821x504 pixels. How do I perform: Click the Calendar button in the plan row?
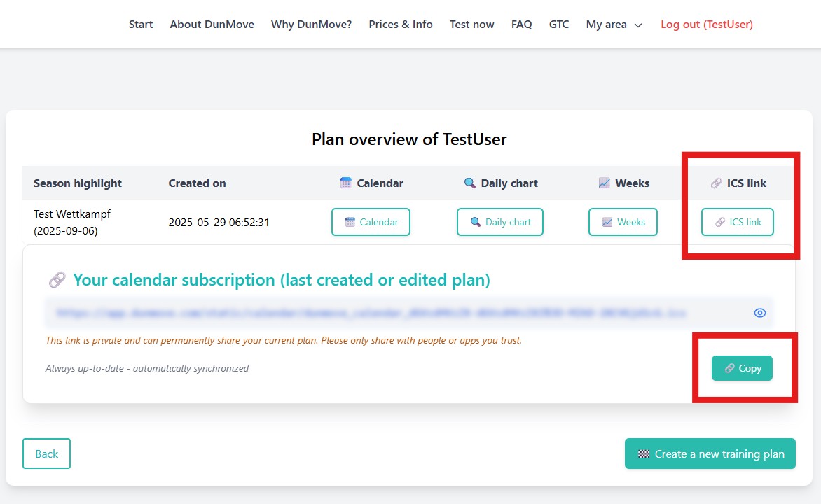371,222
